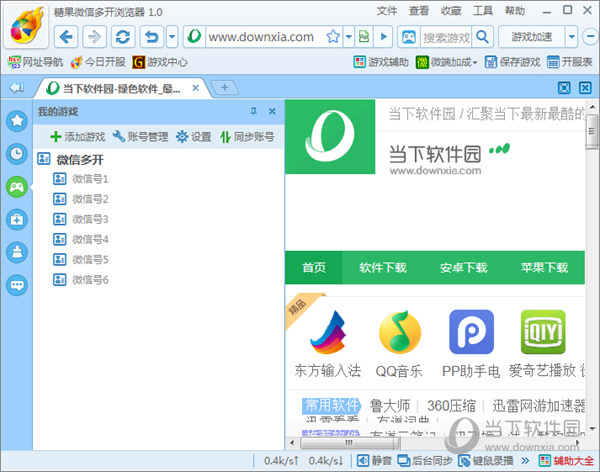Open the 帮助 menu

pos(515,11)
